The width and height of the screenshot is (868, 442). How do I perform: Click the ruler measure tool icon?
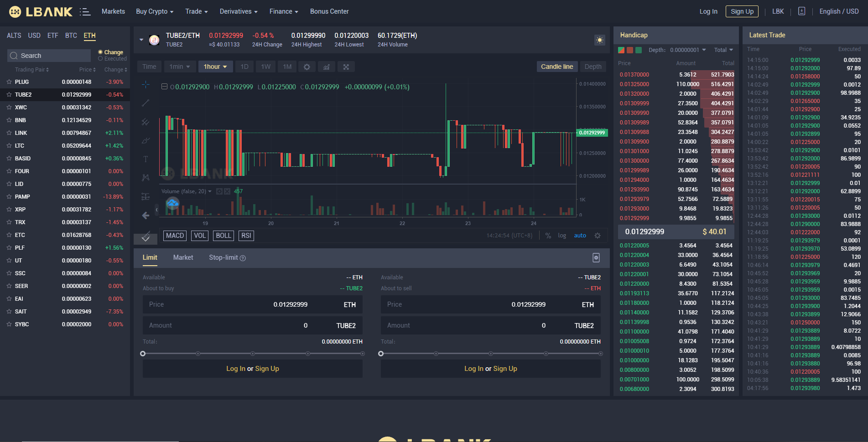(146, 236)
